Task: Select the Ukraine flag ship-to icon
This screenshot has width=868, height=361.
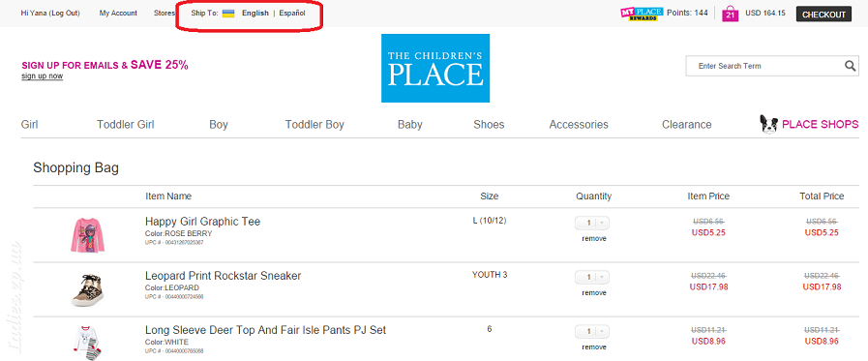Action: click(228, 14)
